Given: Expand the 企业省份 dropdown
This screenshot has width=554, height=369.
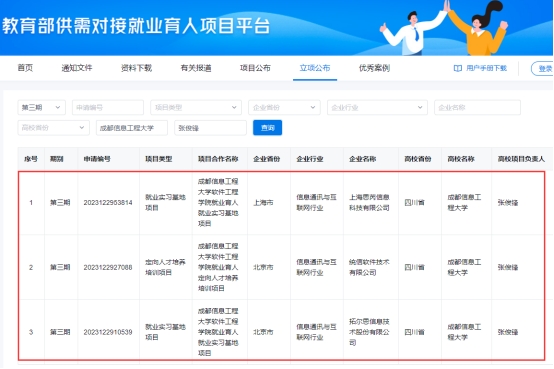Looking at the screenshot, I should point(284,107).
